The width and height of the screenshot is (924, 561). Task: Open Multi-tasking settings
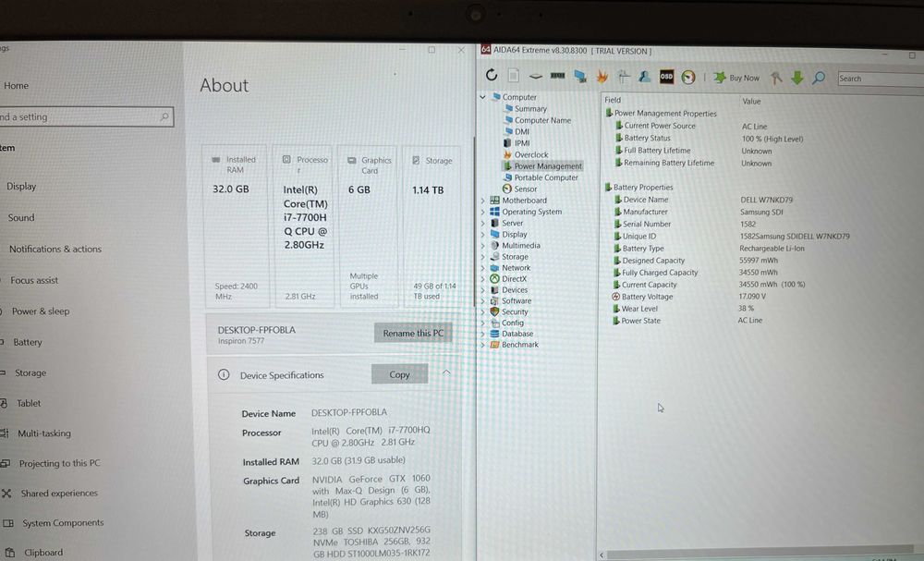pyautogui.click(x=43, y=433)
